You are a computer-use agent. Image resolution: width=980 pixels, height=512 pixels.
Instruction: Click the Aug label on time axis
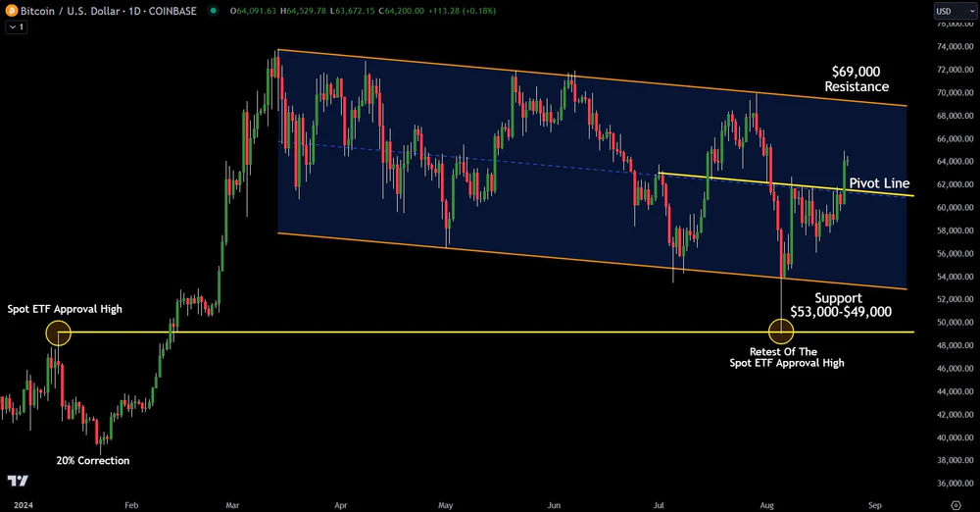click(767, 504)
